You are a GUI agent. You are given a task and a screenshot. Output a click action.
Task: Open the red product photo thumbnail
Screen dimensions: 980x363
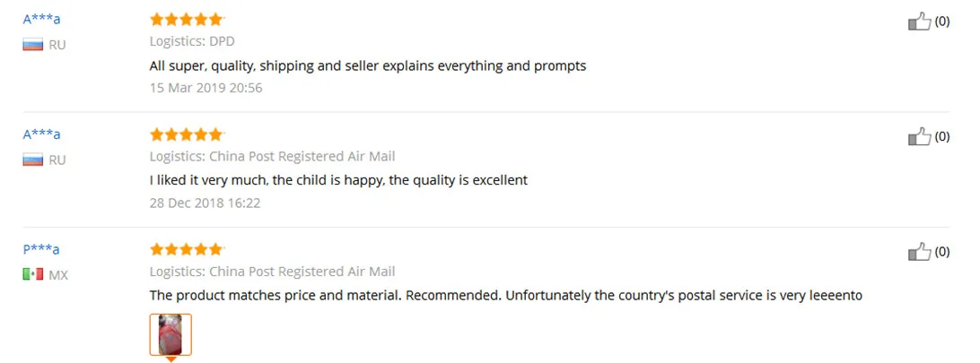(171, 334)
